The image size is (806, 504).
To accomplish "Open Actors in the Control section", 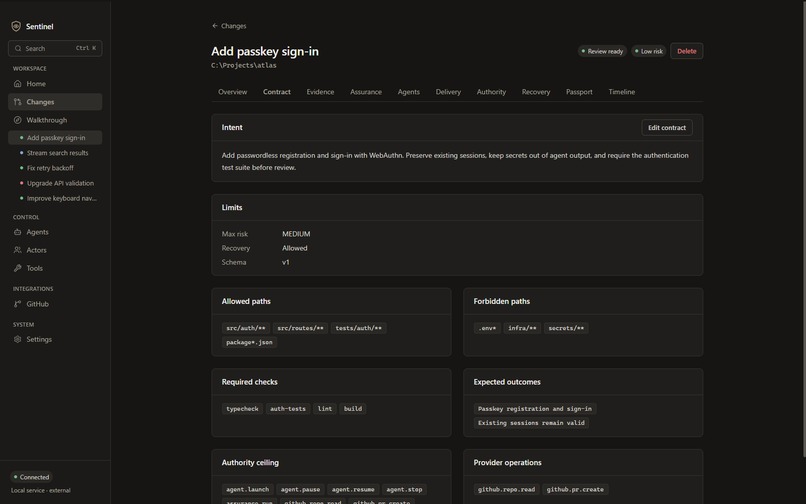I will [x=55, y=250].
